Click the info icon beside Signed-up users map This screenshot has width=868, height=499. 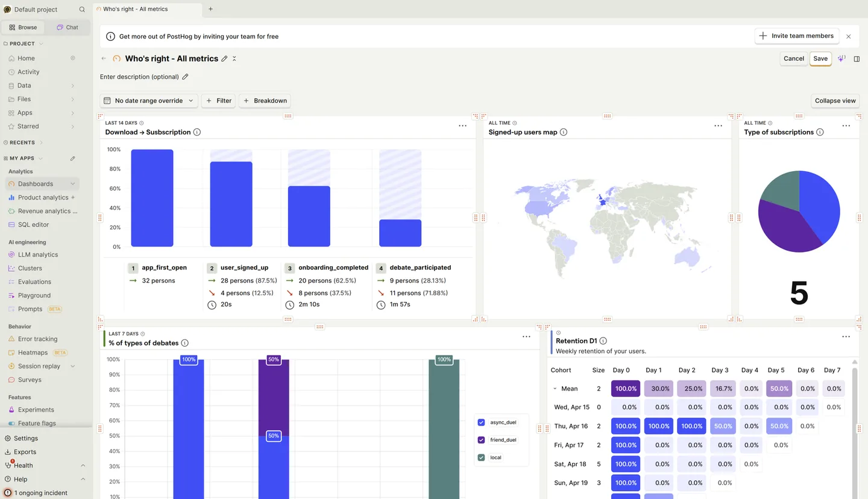point(564,132)
